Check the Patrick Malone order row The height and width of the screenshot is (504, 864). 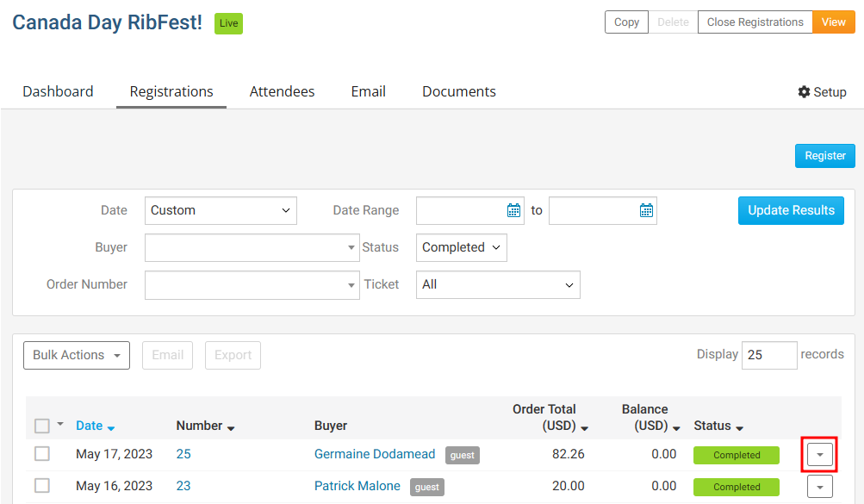point(42,486)
